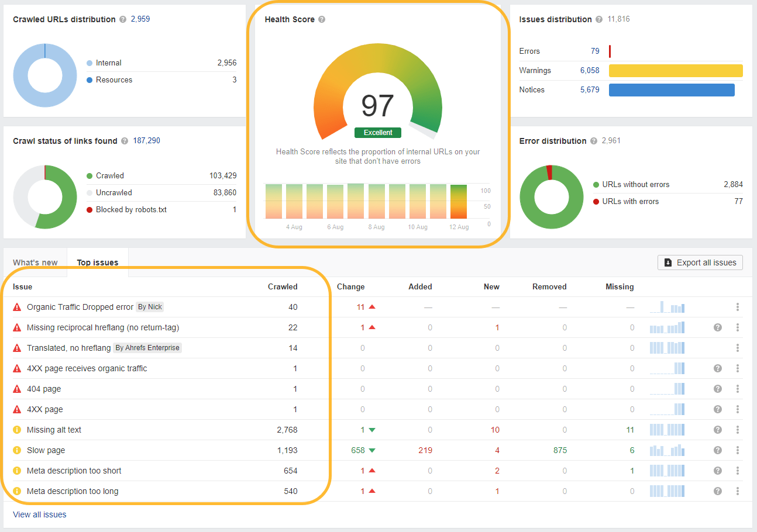
Task: Click the Slow page history sparkline
Action: [x=667, y=450]
